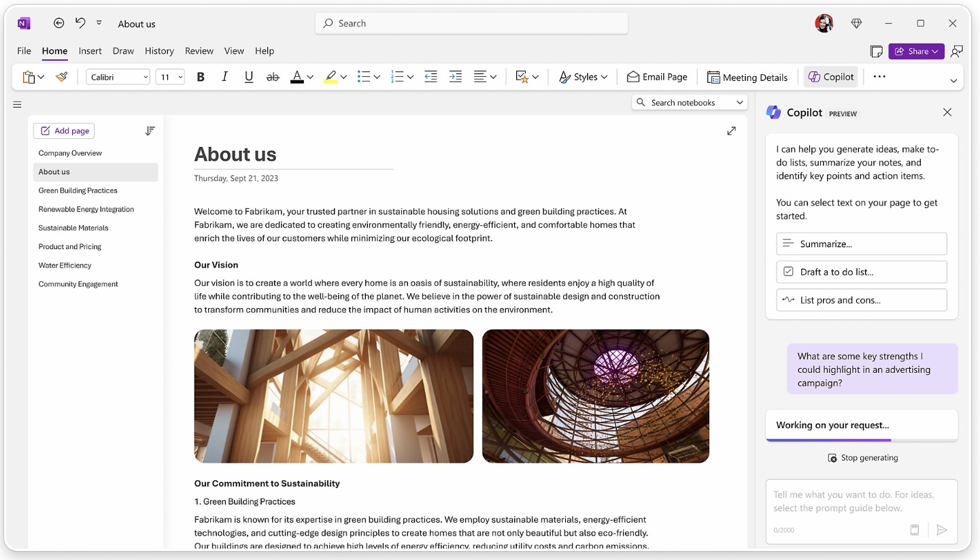Send the Copilot prompt
980x560 pixels.
click(x=943, y=529)
